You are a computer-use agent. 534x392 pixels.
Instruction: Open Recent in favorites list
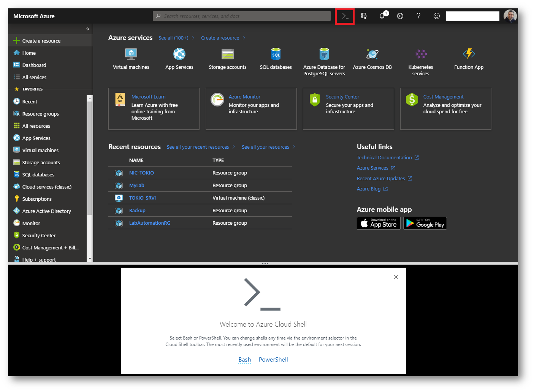pyautogui.click(x=48, y=102)
